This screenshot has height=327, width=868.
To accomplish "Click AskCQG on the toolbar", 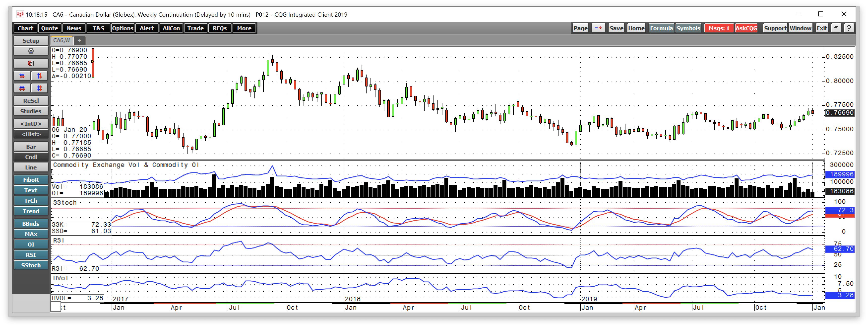I will pyautogui.click(x=746, y=28).
